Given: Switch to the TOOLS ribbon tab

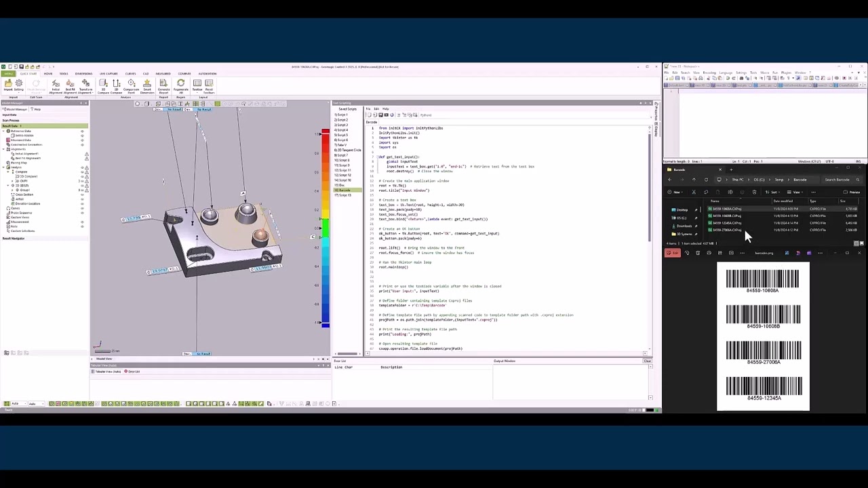Looking at the screenshot, I should click(x=64, y=73).
